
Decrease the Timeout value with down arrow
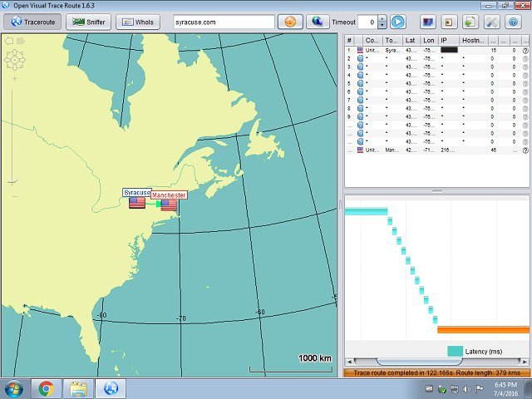click(382, 26)
